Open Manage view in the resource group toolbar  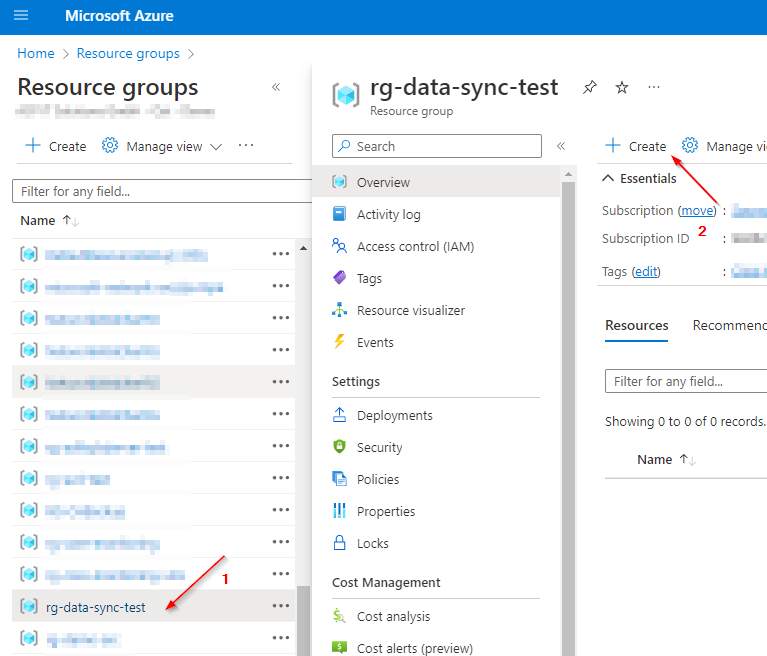click(724, 146)
